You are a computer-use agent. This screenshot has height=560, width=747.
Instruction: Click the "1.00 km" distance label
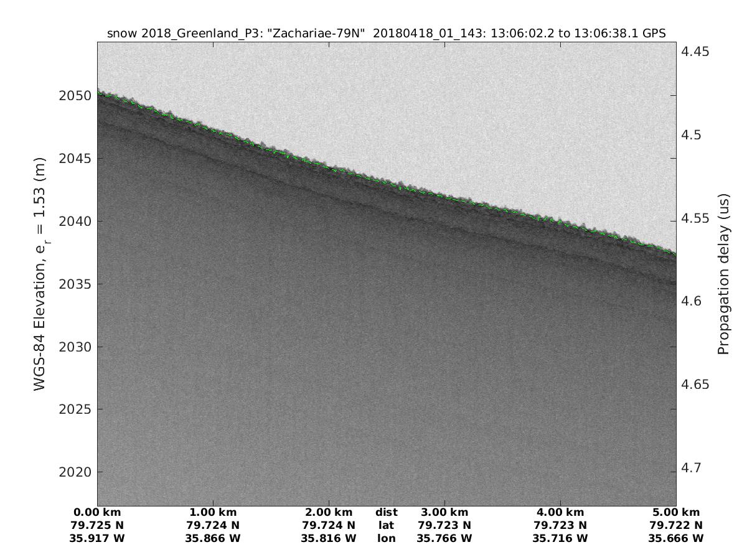click(x=213, y=513)
